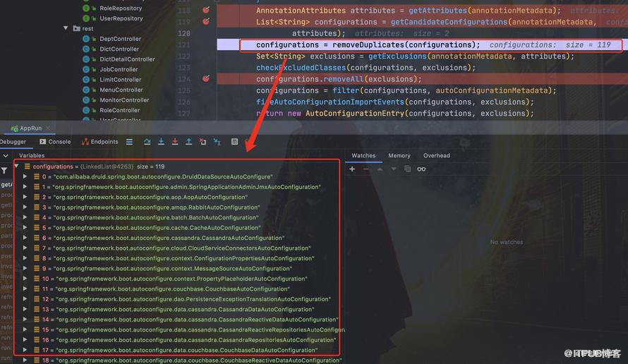Switch to Endpoints tab
Screen dimensions: 628x364
point(99,142)
